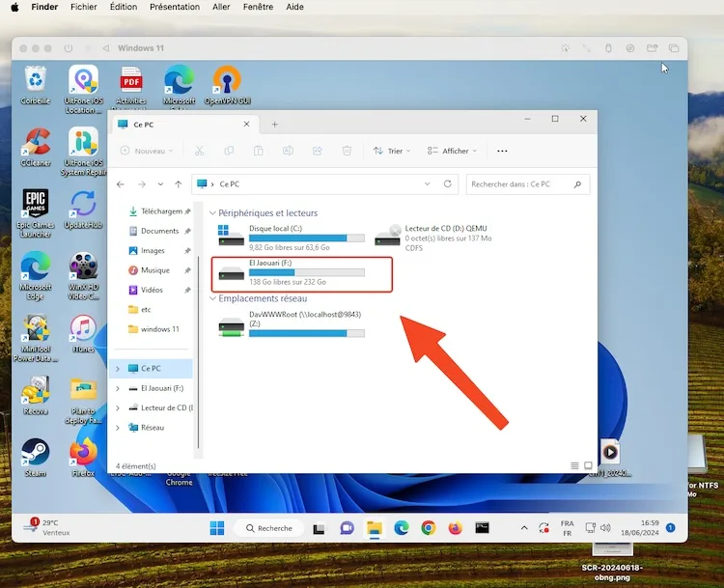724x588 pixels.
Task: Open recent locations chevron next to forward arrow
Action: click(160, 183)
